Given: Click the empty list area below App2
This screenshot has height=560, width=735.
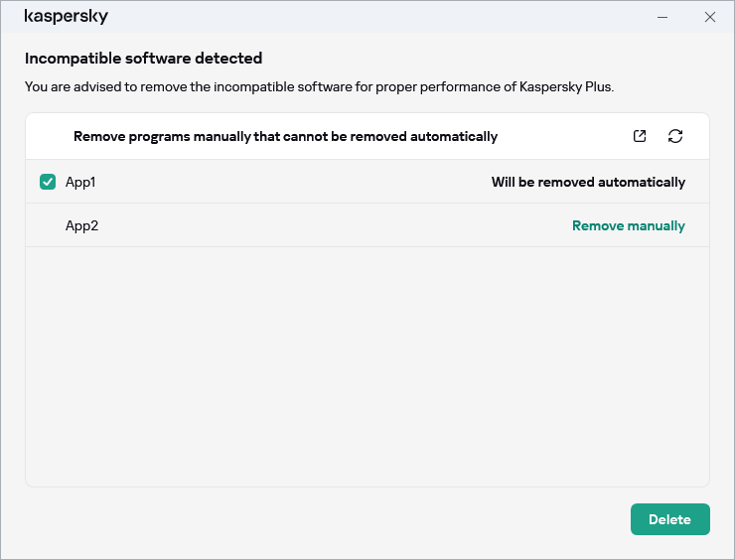Looking at the screenshot, I should point(367,366).
